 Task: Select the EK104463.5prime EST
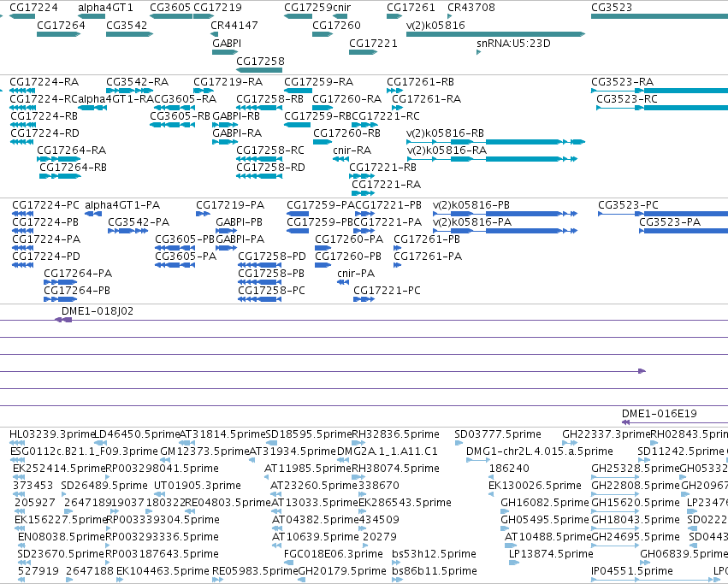coord(163,571)
